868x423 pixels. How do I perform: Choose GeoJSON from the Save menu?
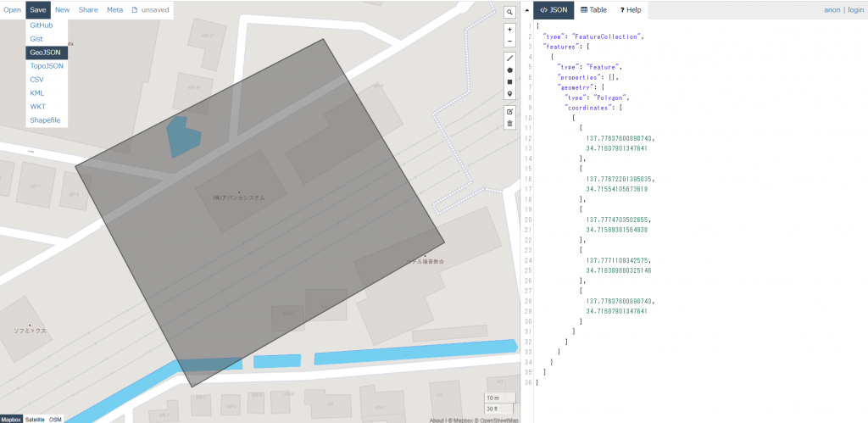pos(46,53)
